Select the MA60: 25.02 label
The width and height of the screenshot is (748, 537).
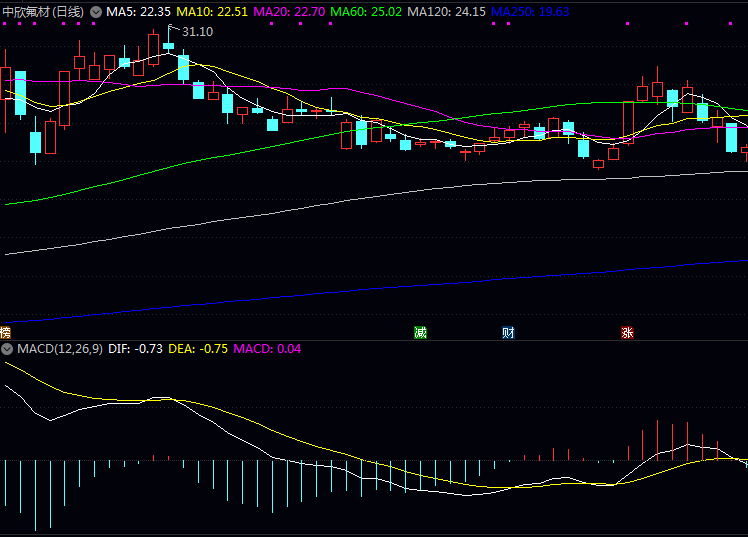click(x=366, y=12)
